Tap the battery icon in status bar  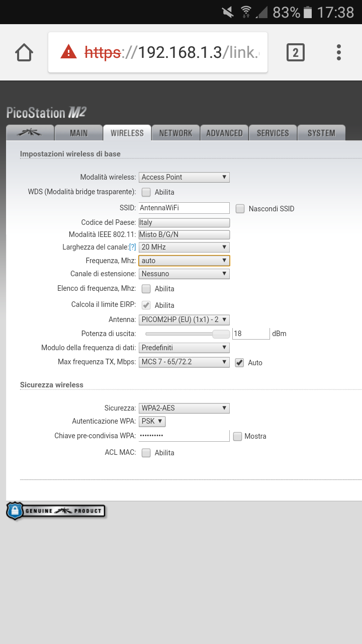pos(308,12)
